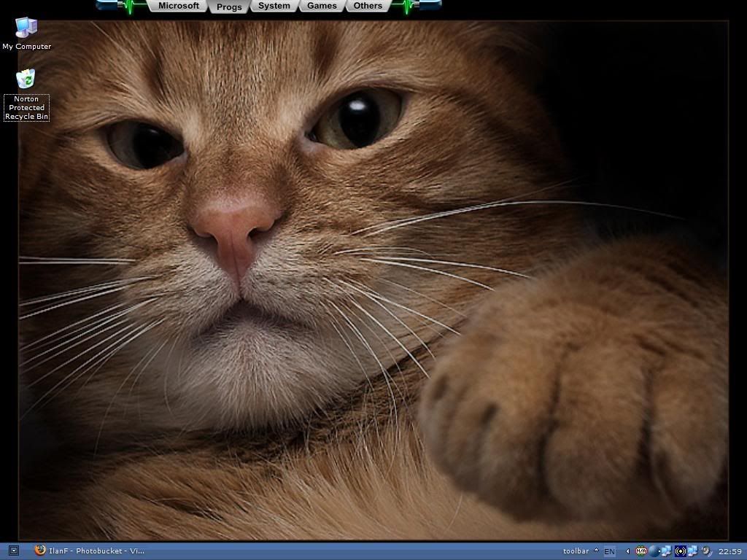The width and height of the screenshot is (747, 560).
Task: Select the My Computer desktop icon
Action: click(26, 34)
